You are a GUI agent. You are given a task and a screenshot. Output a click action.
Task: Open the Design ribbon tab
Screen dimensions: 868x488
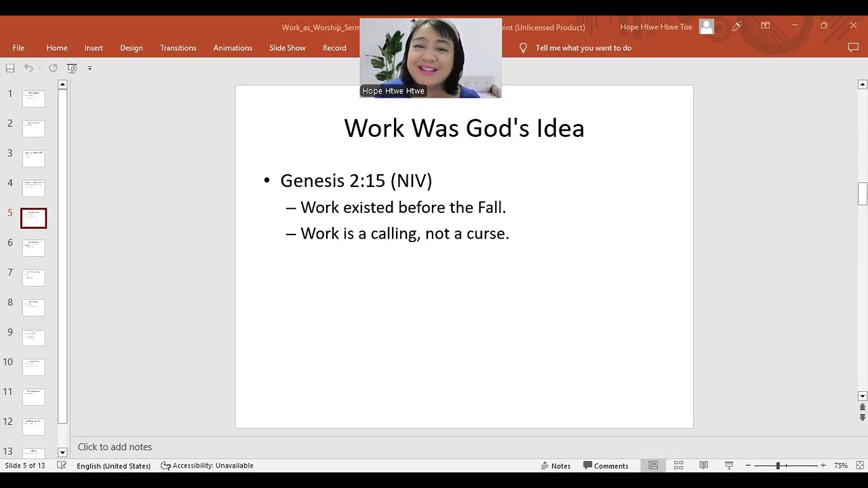(x=132, y=47)
